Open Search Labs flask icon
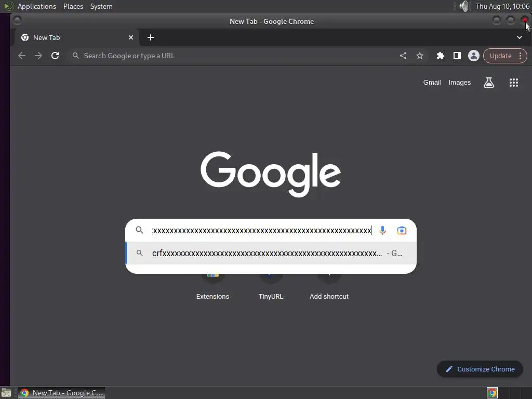532x399 pixels. point(488,83)
